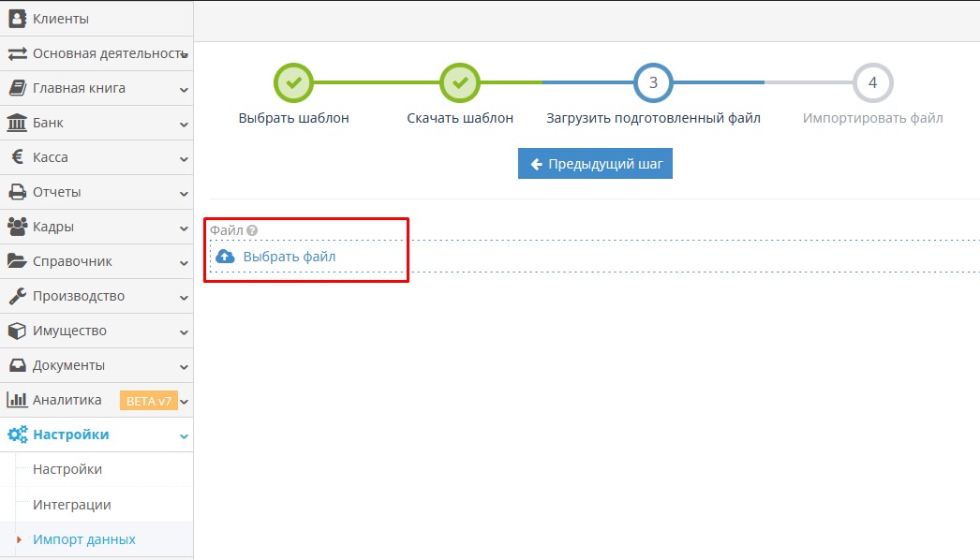Viewport: 980px width, 560px height.
Task: Expand the Кадры section arrow
Action: pyautogui.click(x=184, y=228)
